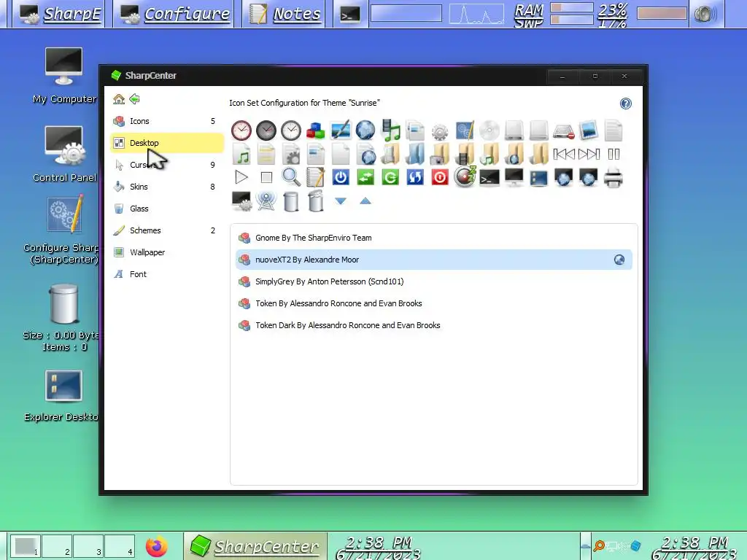Click the volume speaker icon in top bar
Viewport: 747px width, 560px height.
click(705, 15)
